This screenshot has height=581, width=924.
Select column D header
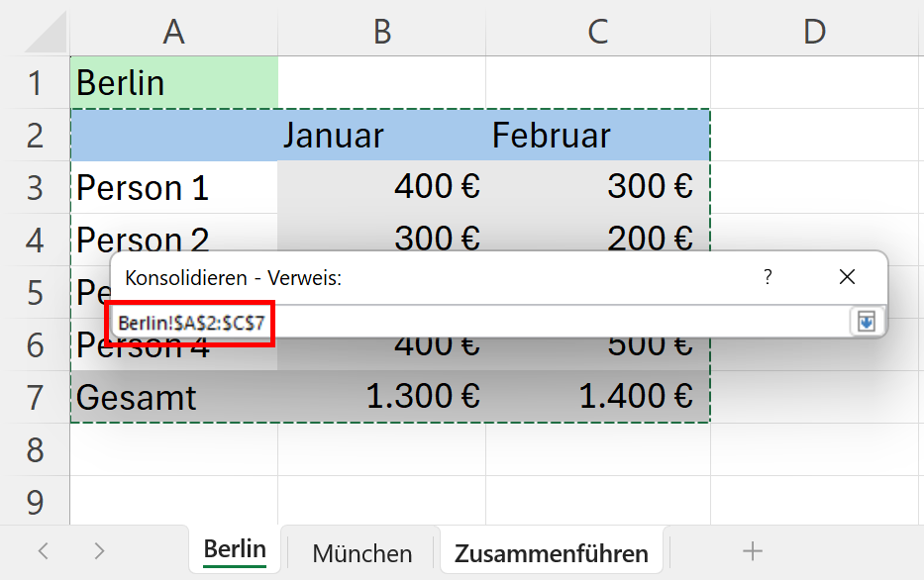tap(814, 32)
